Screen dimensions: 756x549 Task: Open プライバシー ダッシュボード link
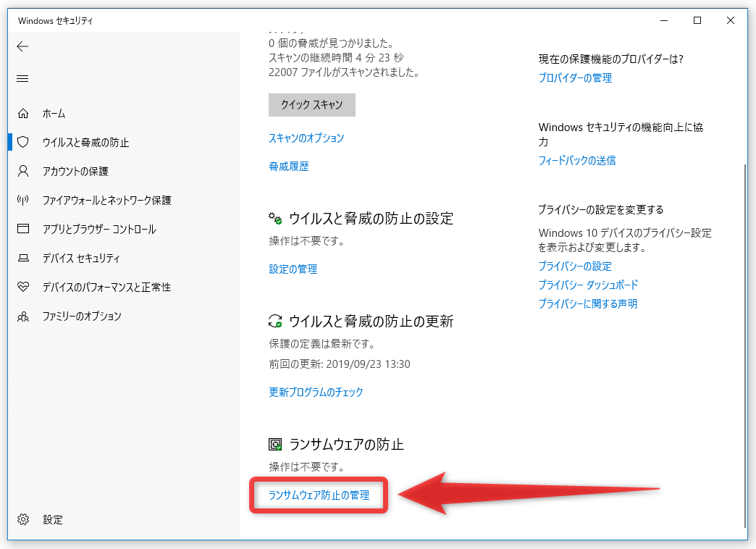coord(588,285)
